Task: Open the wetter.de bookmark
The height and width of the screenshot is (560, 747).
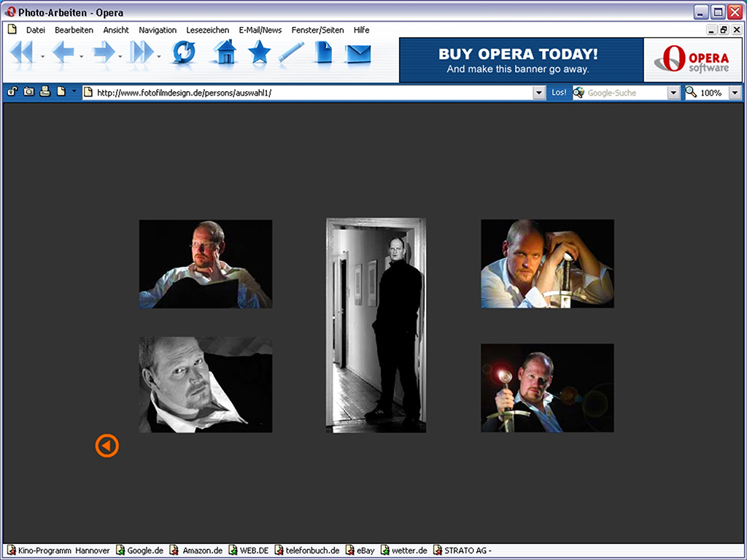Action: coord(403,551)
